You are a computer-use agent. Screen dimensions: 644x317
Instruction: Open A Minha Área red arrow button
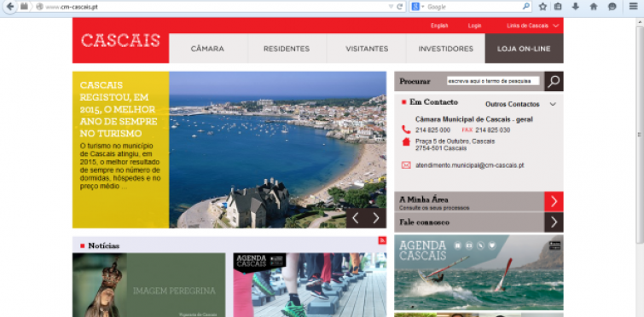[554, 201]
